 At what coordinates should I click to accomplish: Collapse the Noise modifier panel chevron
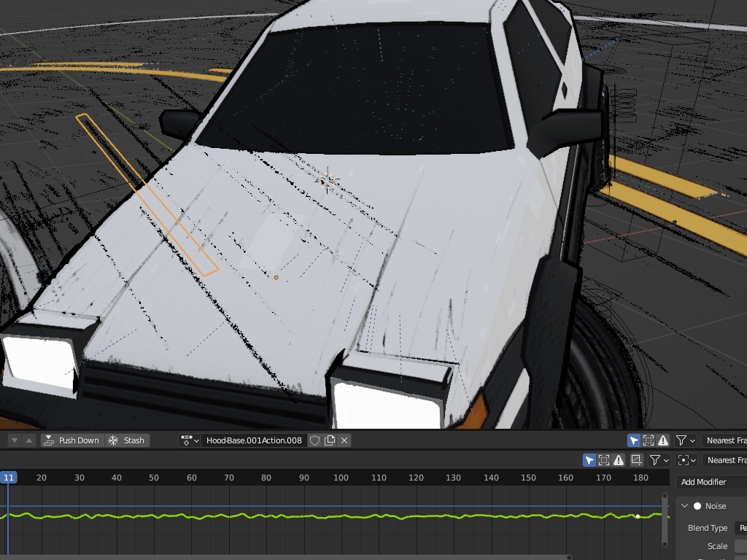684,505
